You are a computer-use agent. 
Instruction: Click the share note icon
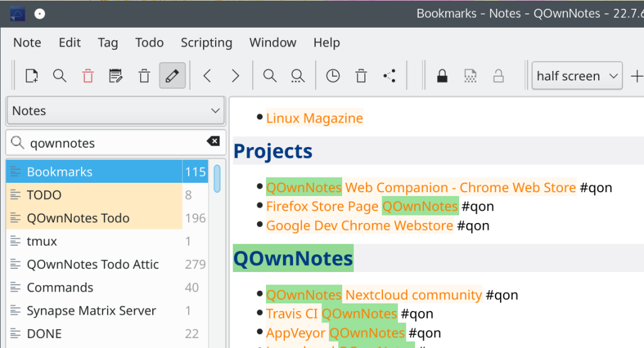pos(389,76)
